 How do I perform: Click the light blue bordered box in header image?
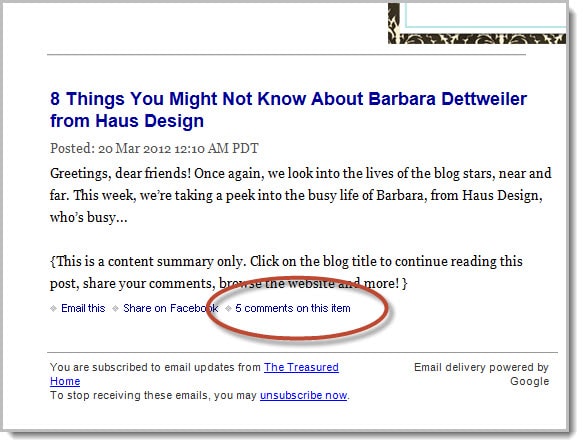pos(486,15)
